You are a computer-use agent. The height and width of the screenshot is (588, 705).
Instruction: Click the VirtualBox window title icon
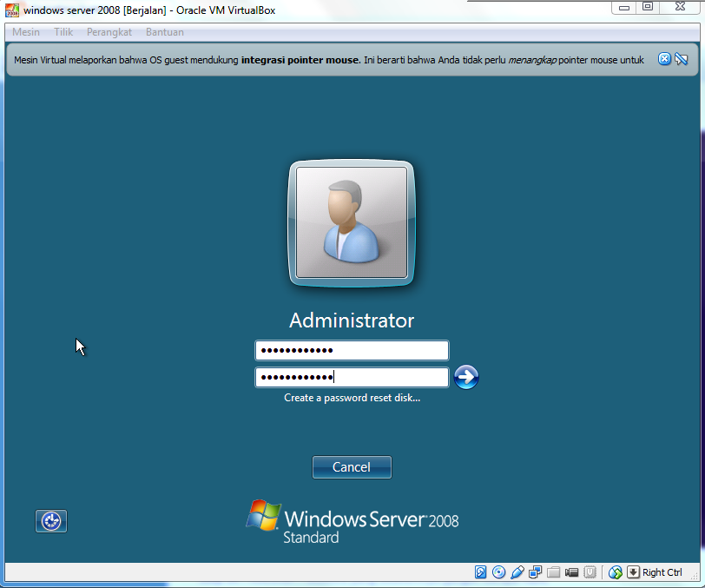point(12,10)
